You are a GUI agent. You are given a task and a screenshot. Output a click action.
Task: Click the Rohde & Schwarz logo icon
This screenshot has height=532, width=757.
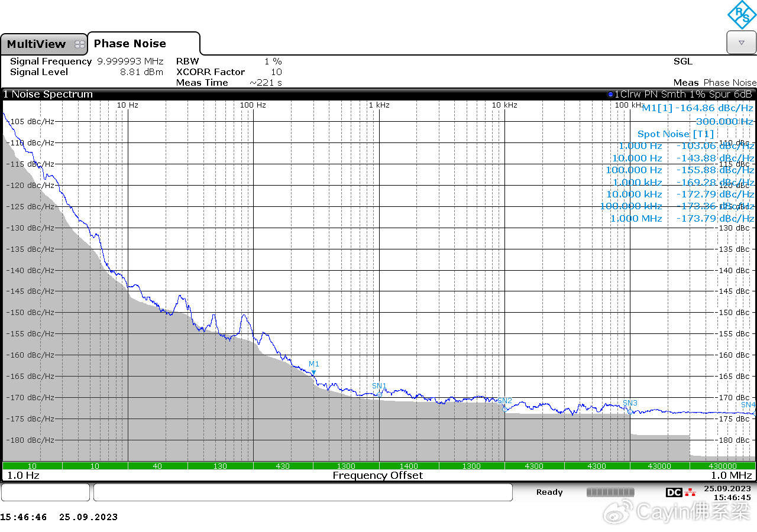pyautogui.click(x=741, y=15)
